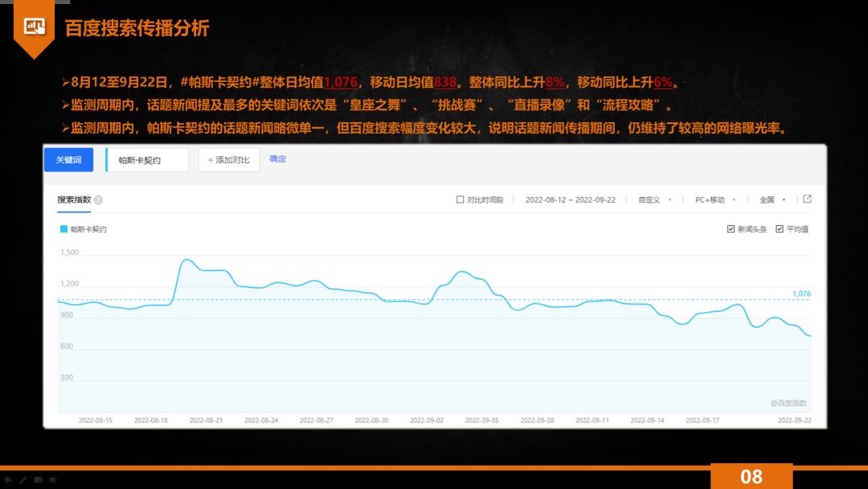
Task: Click the 900 y-axis label
Action: tap(67, 314)
